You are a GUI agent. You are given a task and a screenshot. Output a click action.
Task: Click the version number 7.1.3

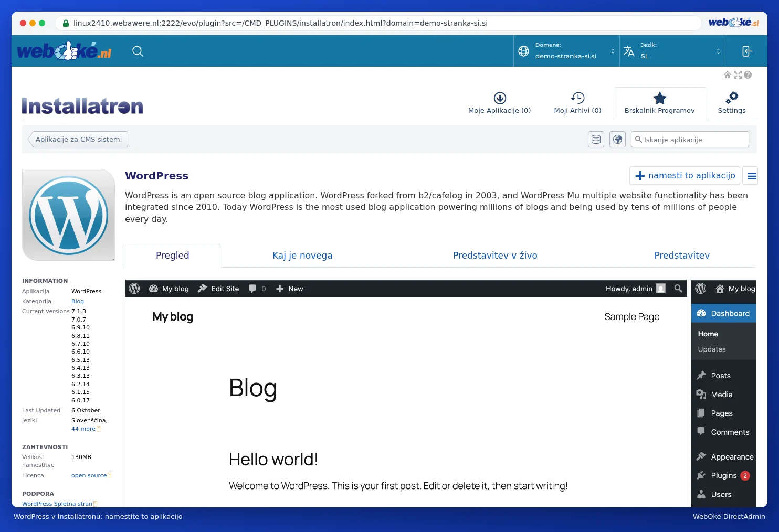79,311
